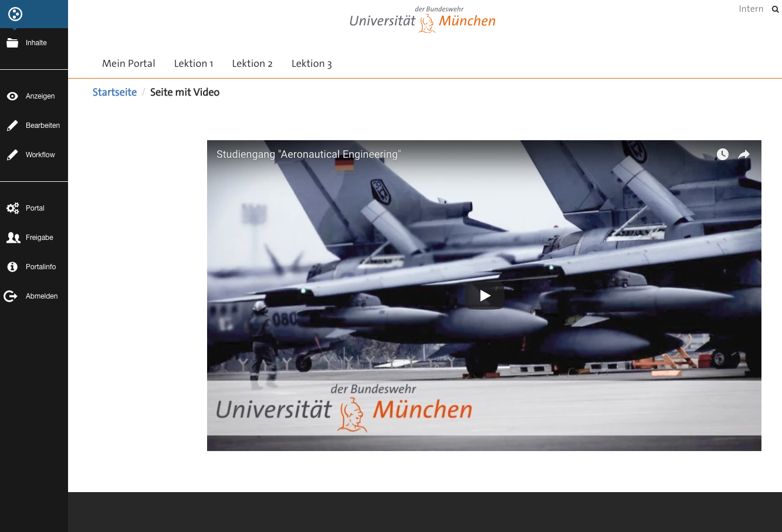Open the Workflow sidebar item
Viewport: 782px width, 532px height.
pyautogui.click(x=40, y=155)
